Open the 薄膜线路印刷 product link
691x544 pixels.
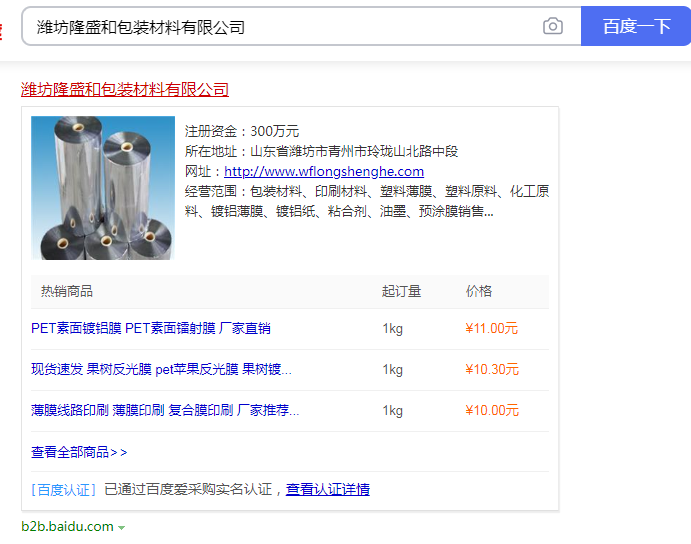coord(165,410)
